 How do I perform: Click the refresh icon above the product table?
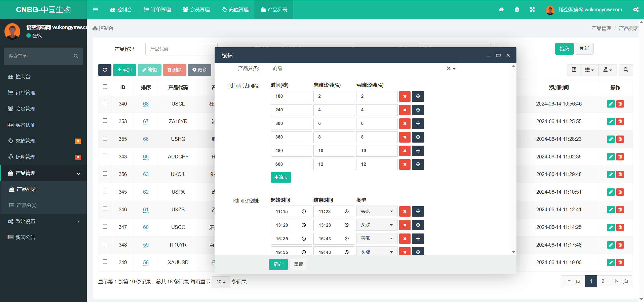(105, 70)
